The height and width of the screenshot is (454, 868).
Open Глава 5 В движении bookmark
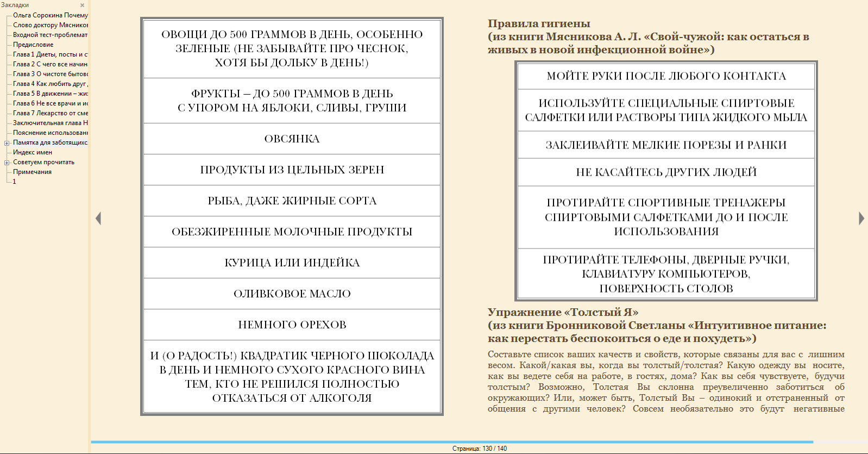click(51, 94)
